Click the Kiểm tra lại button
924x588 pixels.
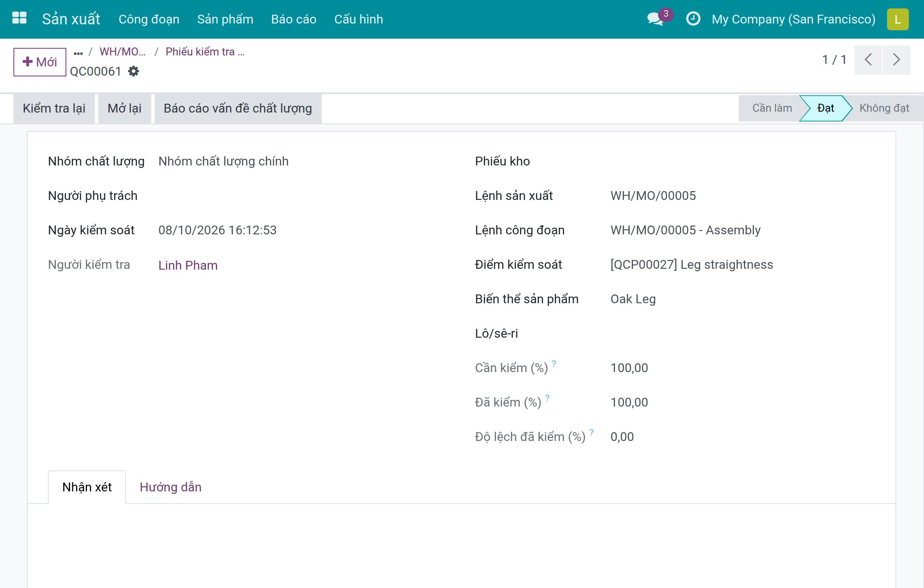(54, 108)
